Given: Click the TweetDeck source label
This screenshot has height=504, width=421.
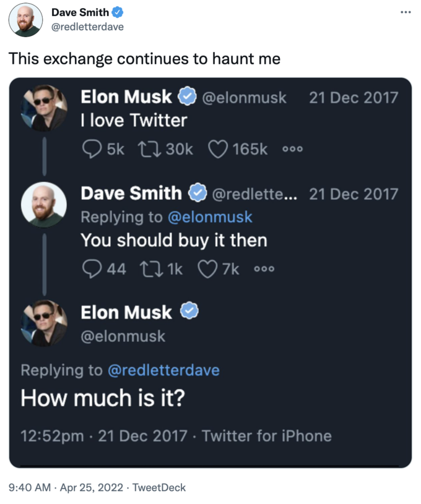Looking at the screenshot, I should coord(159,487).
